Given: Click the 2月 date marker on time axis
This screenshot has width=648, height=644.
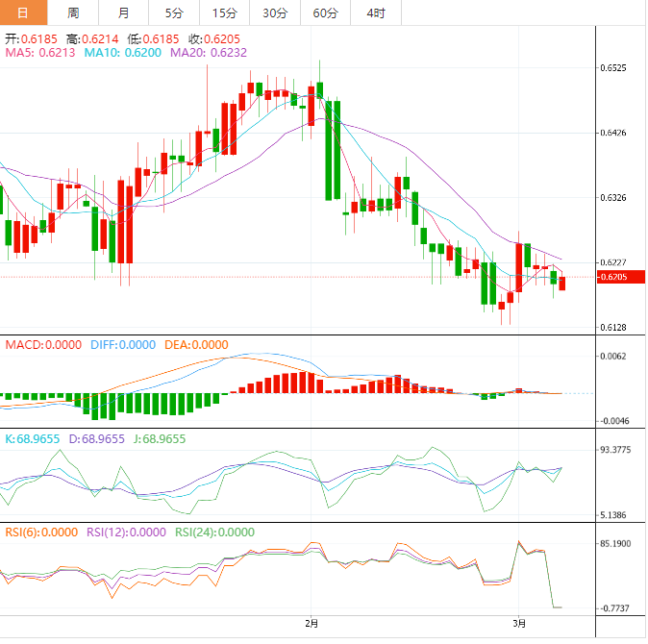Looking at the screenshot, I should [312, 624].
